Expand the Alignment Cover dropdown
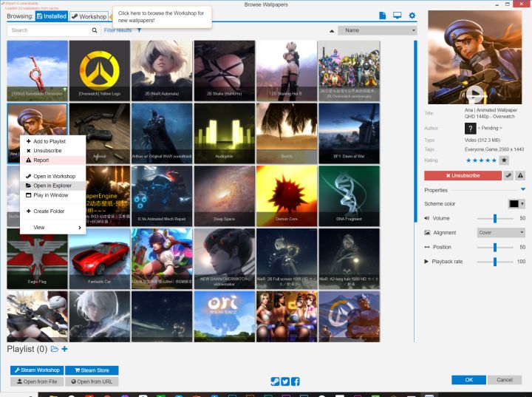 [501, 232]
